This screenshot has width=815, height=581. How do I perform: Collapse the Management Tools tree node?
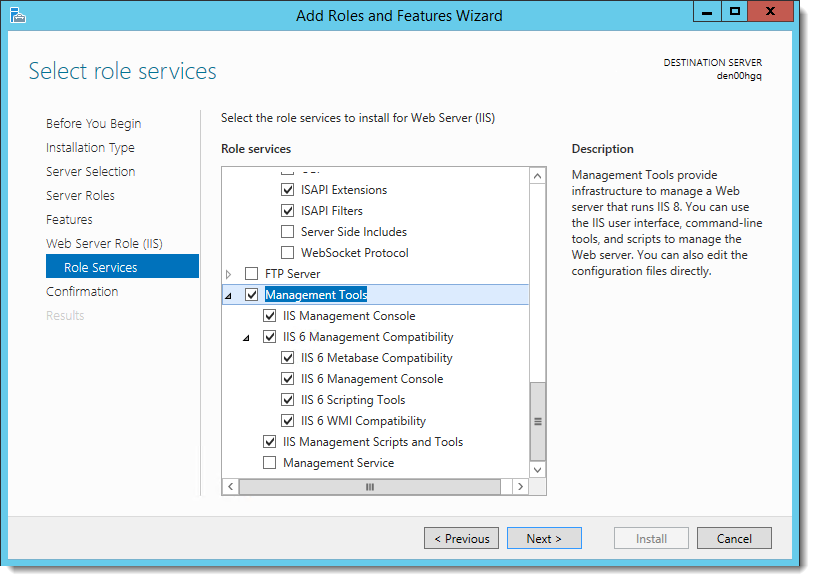click(229, 296)
